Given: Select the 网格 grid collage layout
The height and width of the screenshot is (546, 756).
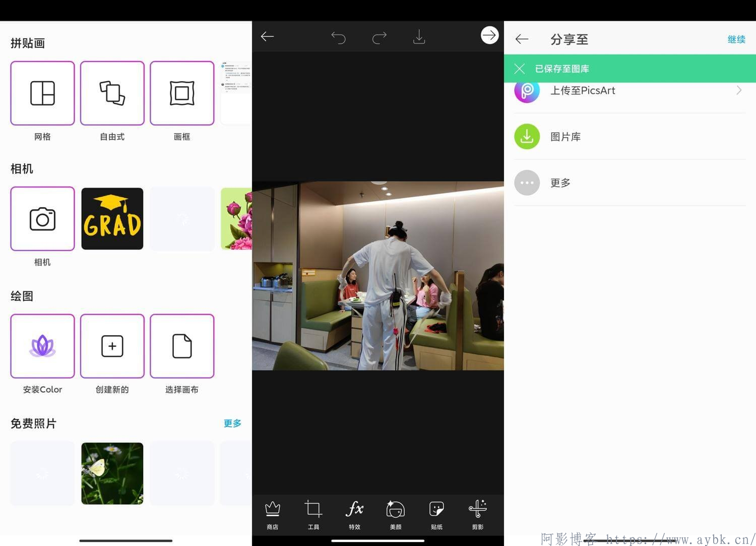Looking at the screenshot, I should [42, 93].
